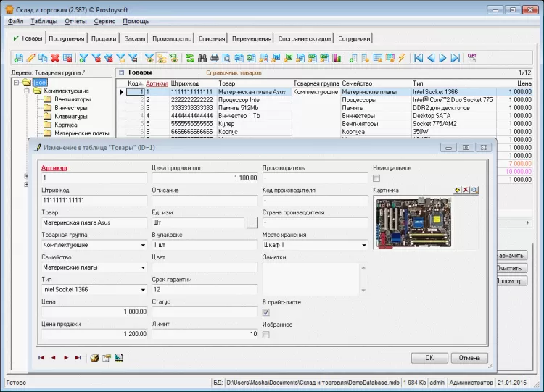
Task: Click the Цена продажи input field
Action: [x=94, y=334]
